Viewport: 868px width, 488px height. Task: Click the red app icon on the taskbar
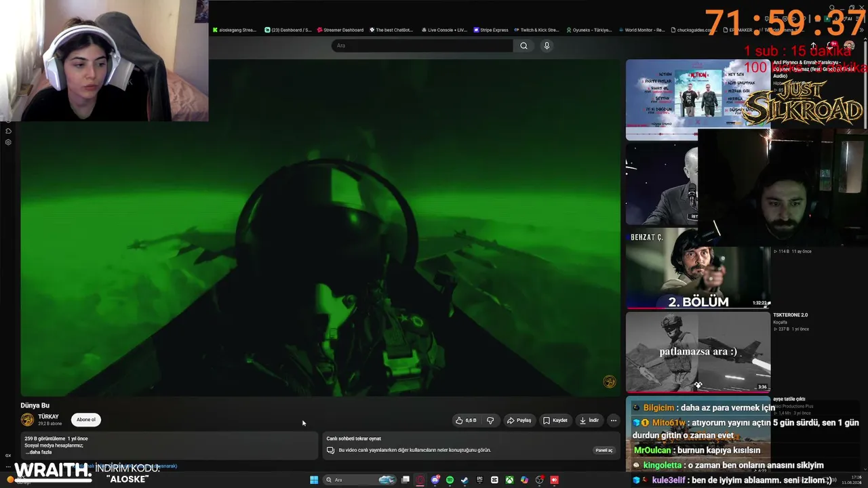coord(554,480)
